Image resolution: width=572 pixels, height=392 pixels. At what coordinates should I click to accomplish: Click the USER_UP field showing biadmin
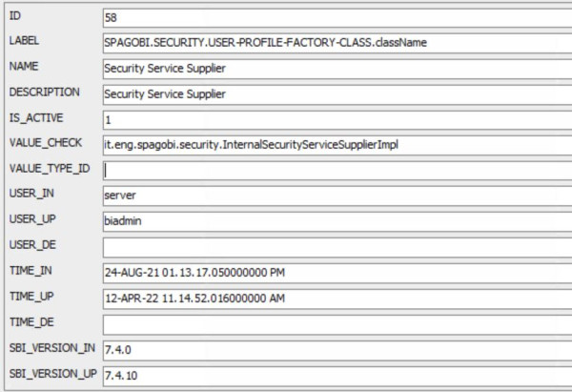click(337, 221)
